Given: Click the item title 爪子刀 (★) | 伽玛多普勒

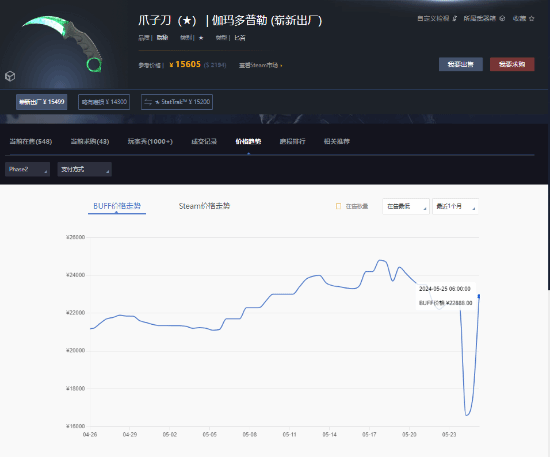Looking at the screenshot, I should 230,20.
